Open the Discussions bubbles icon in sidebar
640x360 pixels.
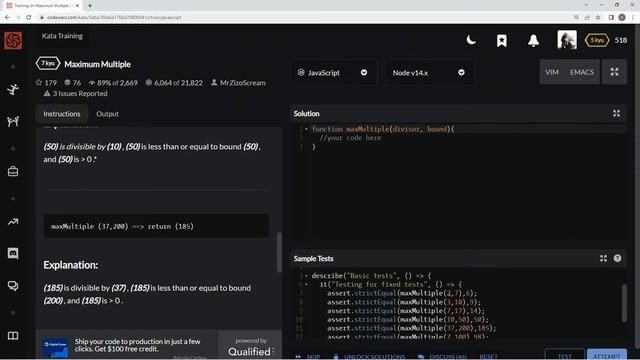[x=13, y=286]
